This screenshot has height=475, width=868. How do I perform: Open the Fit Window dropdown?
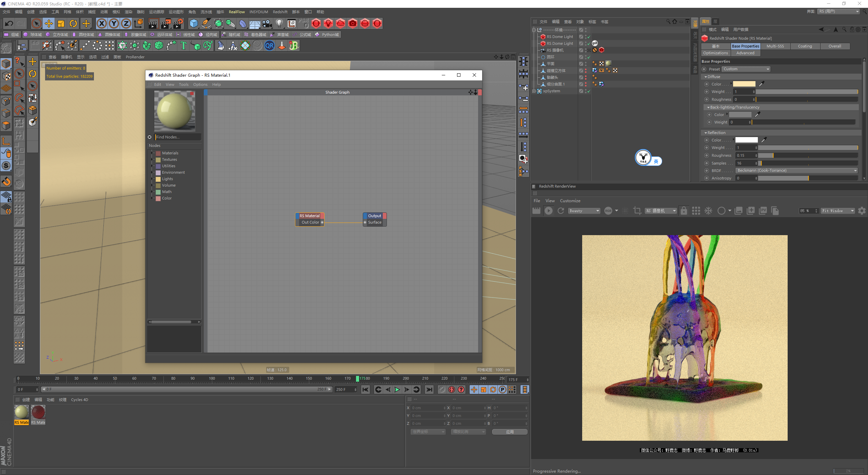coord(837,211)
